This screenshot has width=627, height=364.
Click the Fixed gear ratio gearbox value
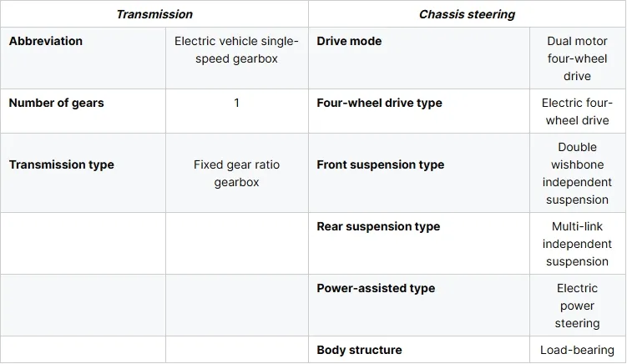pos(237,173)
